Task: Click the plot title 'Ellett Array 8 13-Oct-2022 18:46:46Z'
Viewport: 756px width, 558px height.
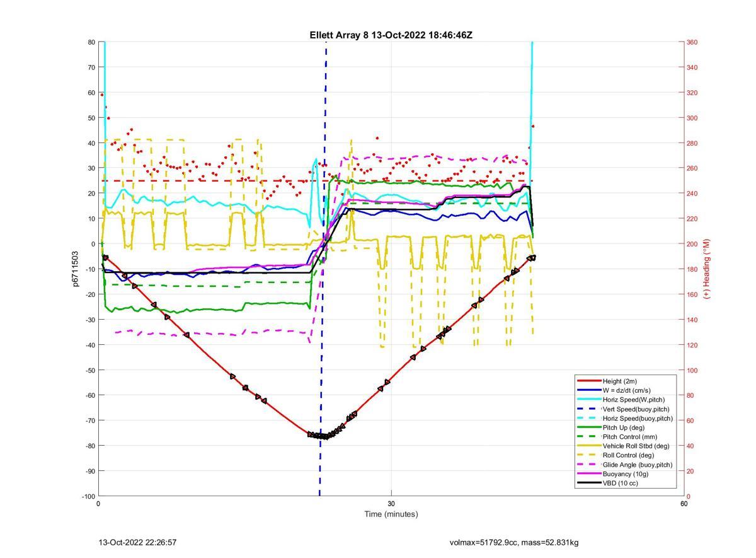Action: tap(391, 35)
